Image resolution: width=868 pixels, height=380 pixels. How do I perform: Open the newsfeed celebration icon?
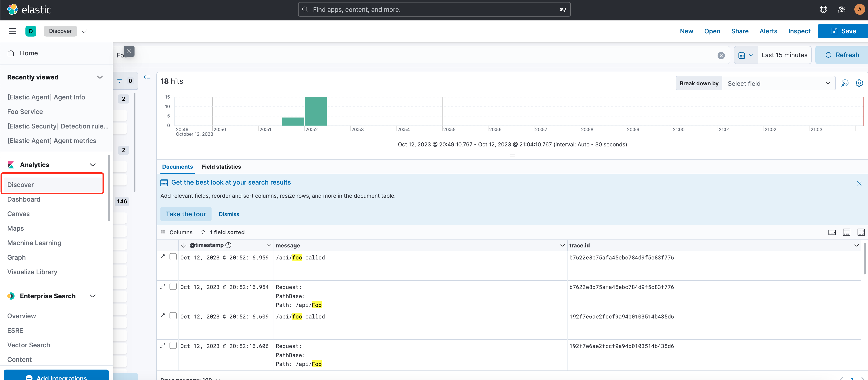click(841, 10)
